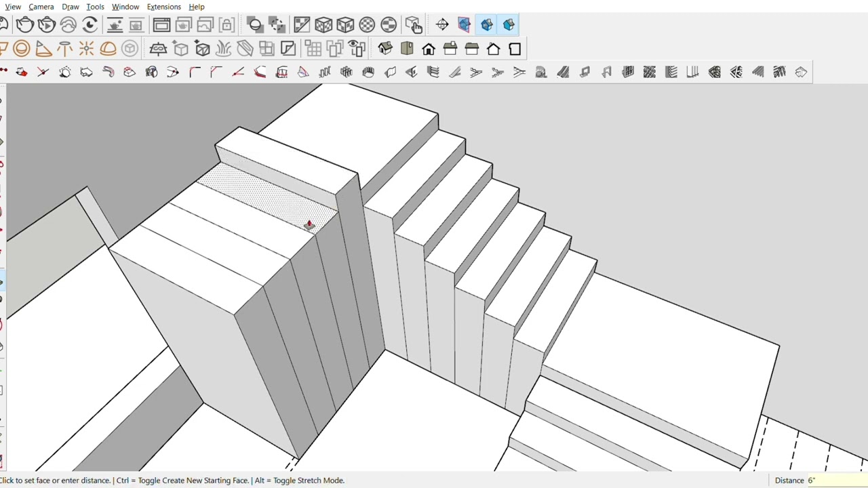The image size is (868, 488).
Task: Click the V-Ray fur grass icon
Action: pos(224,49)
